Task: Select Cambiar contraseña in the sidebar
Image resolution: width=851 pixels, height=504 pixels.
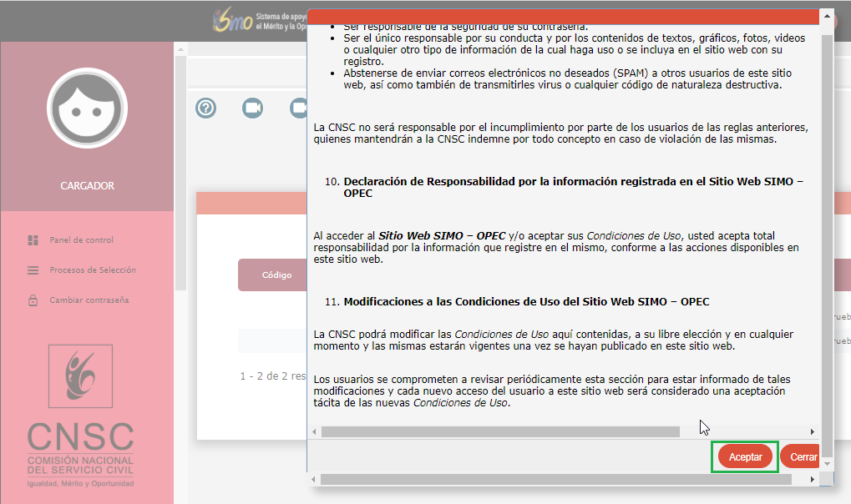Action: 89,300
